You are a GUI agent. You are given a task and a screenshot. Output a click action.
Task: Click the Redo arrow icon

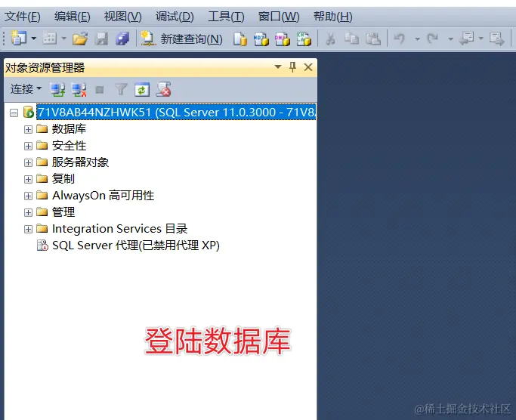coord(433,39)
